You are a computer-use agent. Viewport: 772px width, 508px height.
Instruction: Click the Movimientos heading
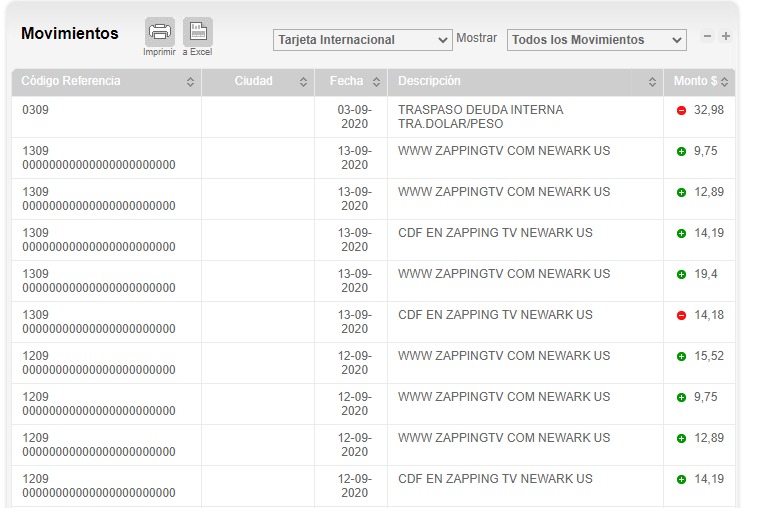70,33
